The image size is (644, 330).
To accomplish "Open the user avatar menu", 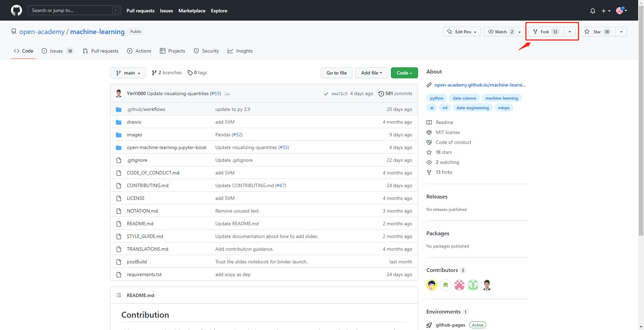I will pos(621,11).
